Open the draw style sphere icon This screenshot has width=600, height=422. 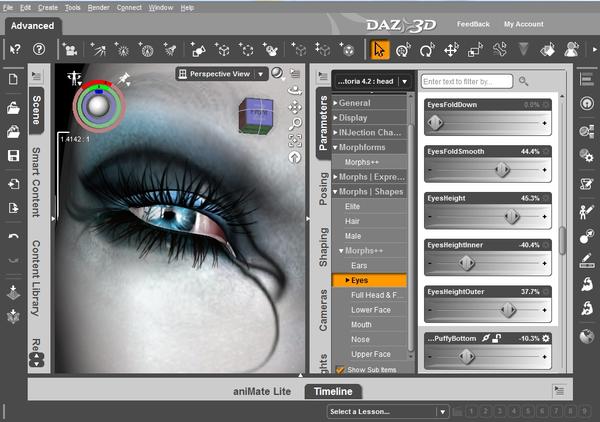(277, 73)
